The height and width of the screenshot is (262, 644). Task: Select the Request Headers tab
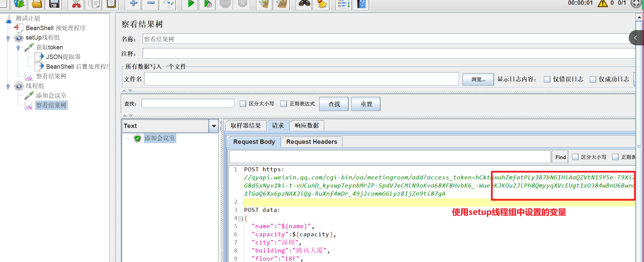coord(312,142)
